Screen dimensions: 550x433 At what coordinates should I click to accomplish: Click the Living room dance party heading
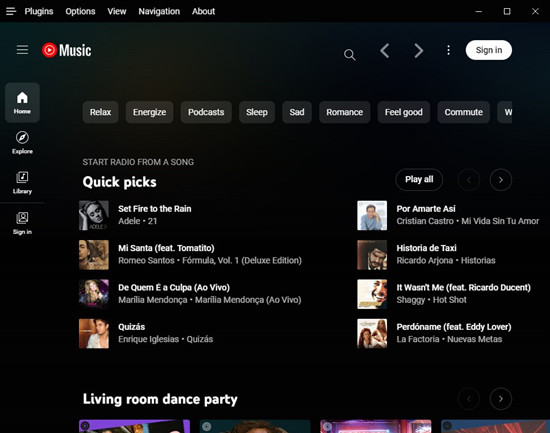pos(160,399)
